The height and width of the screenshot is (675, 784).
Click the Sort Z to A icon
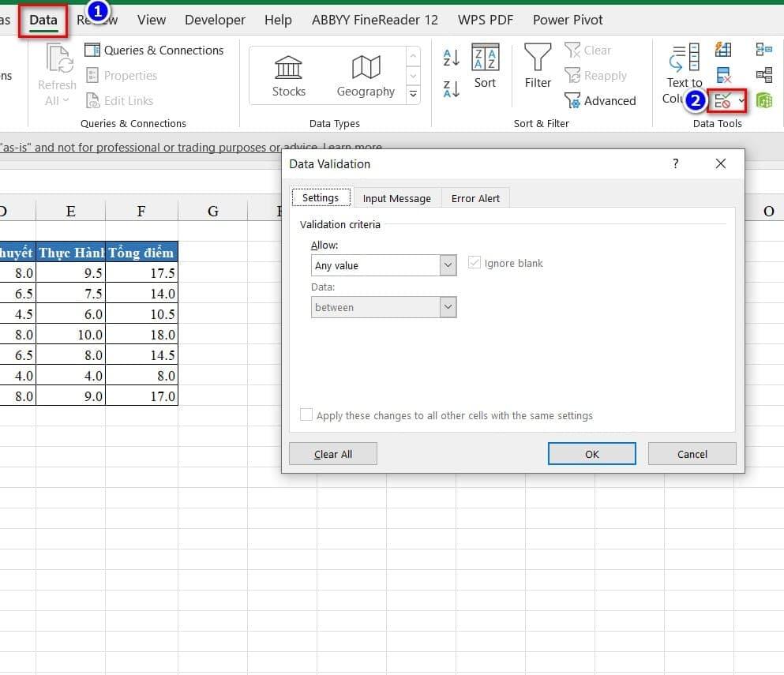click(452, 89)
